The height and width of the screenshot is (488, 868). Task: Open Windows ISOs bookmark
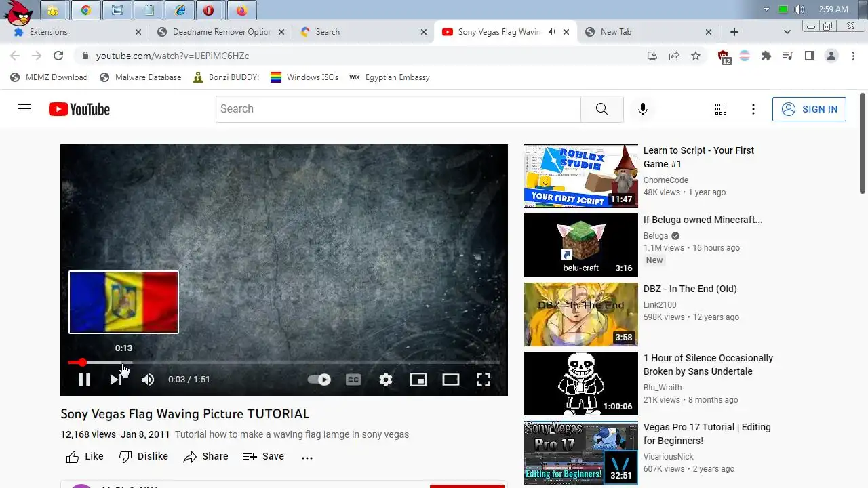click(x=304, y=77)
